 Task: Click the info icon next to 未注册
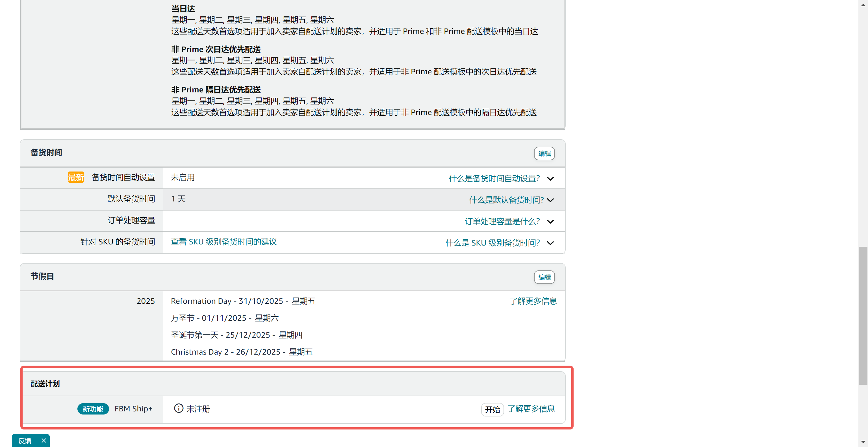(x=179, y=408)
